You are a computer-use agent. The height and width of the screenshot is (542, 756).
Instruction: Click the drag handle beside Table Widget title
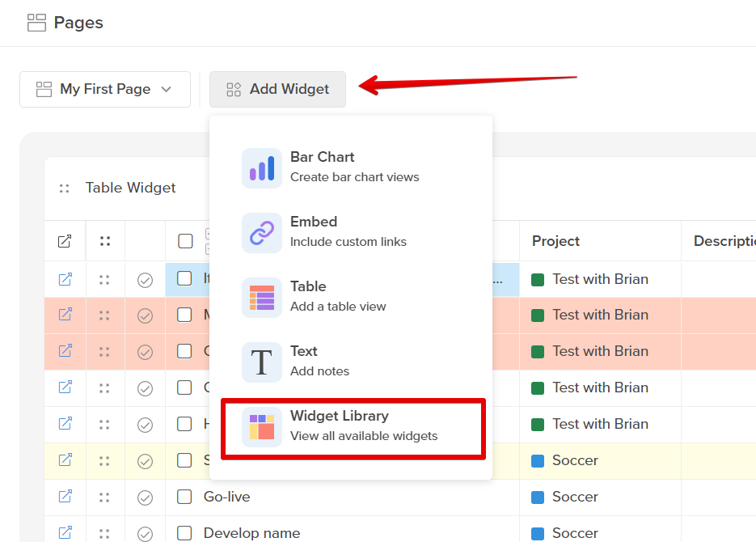click(x=65, y=187)
